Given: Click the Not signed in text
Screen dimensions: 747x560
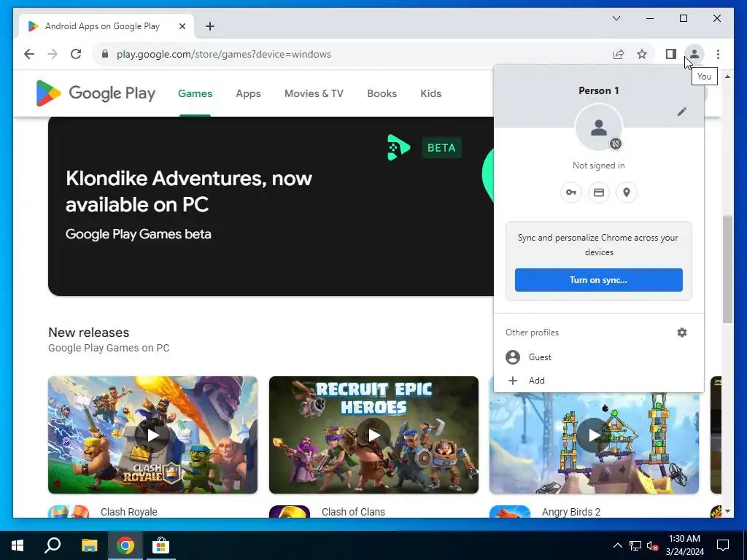Looking at the screenshot, I should 598,166.
